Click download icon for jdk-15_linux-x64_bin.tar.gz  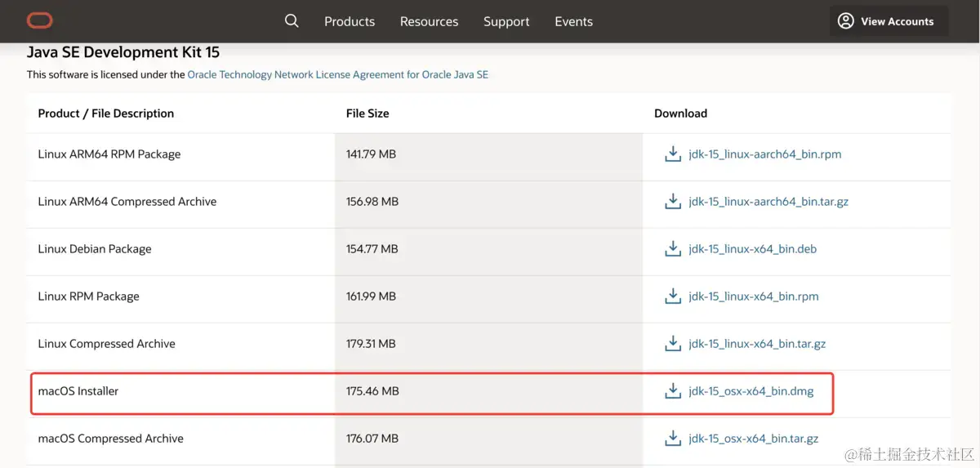tap(673, 344)
